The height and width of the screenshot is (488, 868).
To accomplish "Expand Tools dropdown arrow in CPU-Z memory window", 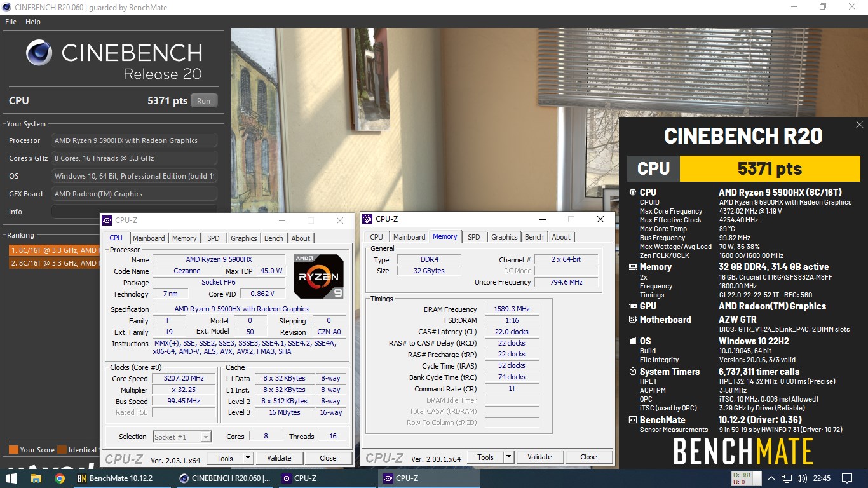I will click(508, 457).
